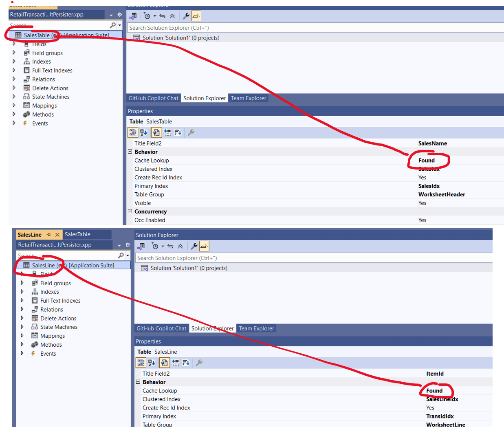This screenshot has height=427, width=504.
Task: Expand the Methods node under SalesTable
Action: coord(14,114)
